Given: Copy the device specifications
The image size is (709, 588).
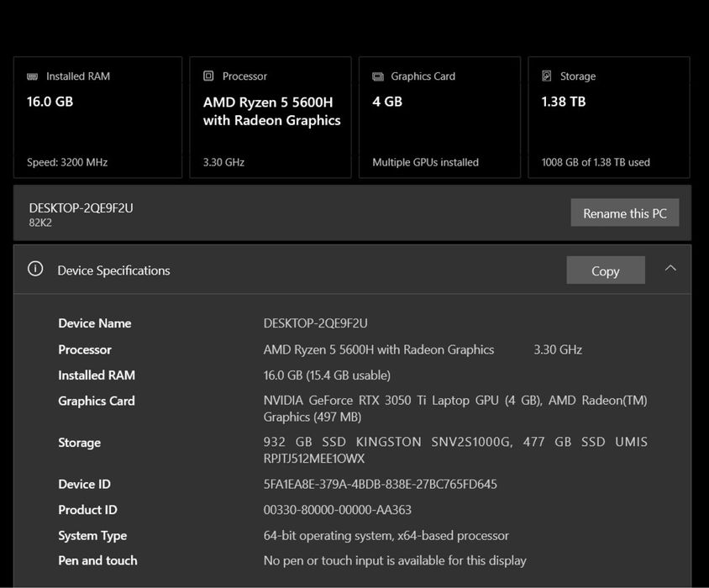Looking at the screenshot, I should point(606,270).
